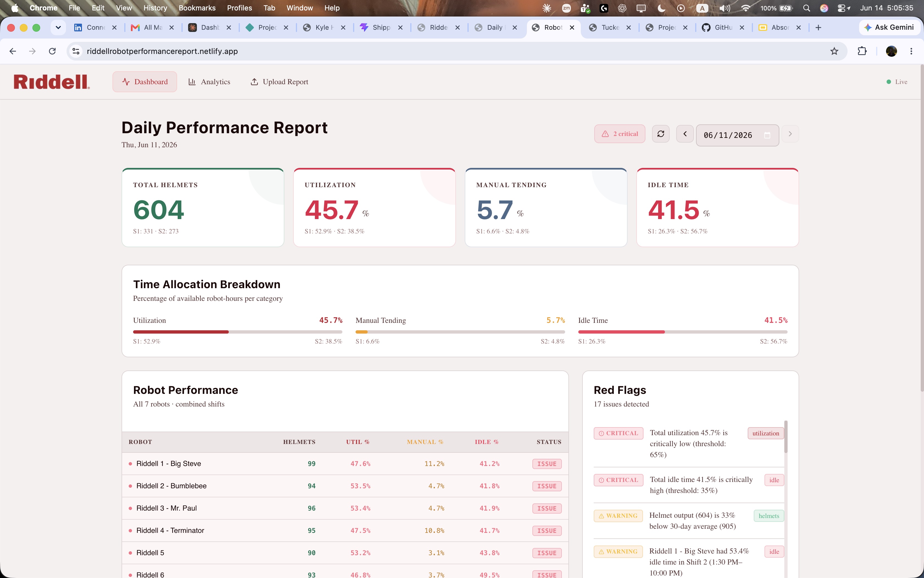Go to next day with right chevron
924x578 pixels.
[790, 134]
